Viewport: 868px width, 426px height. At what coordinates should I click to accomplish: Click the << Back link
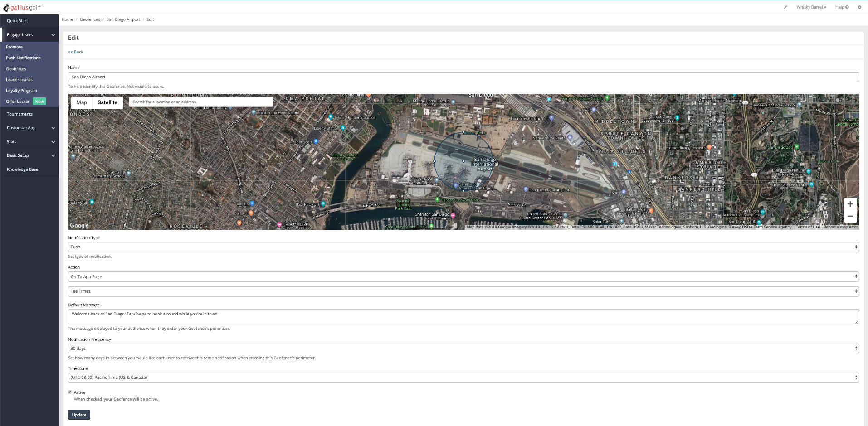pyautogui.click(x=76, y=52)
